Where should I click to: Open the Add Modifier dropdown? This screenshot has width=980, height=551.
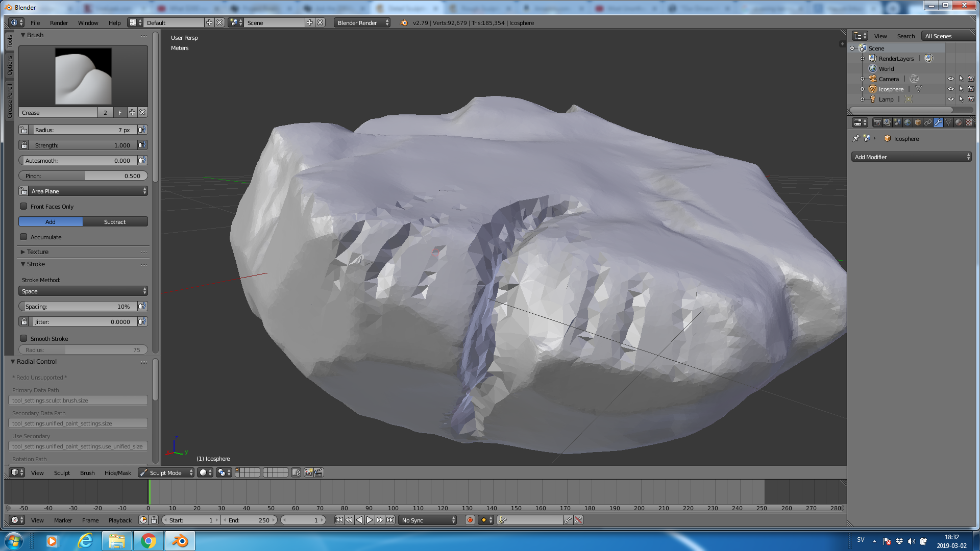coord(912,157)
